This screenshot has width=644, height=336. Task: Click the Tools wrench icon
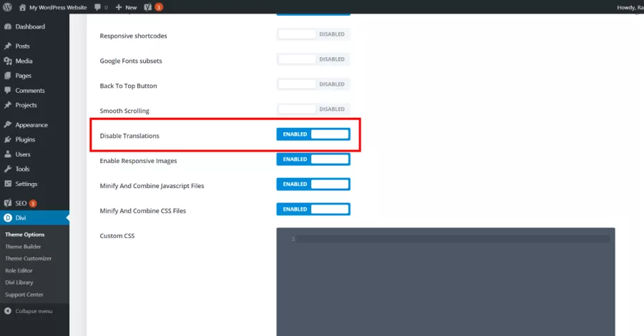point(8,169)
